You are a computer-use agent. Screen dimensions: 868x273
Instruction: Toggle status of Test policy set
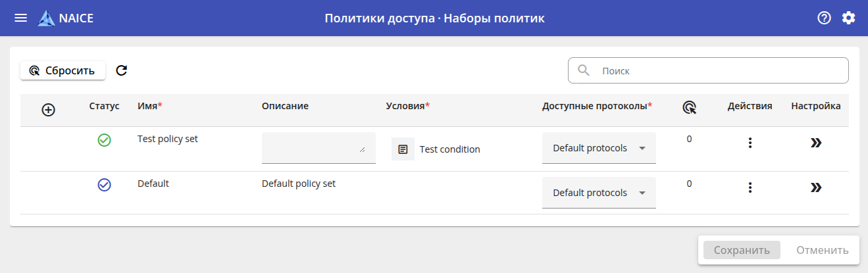[104, 140]
